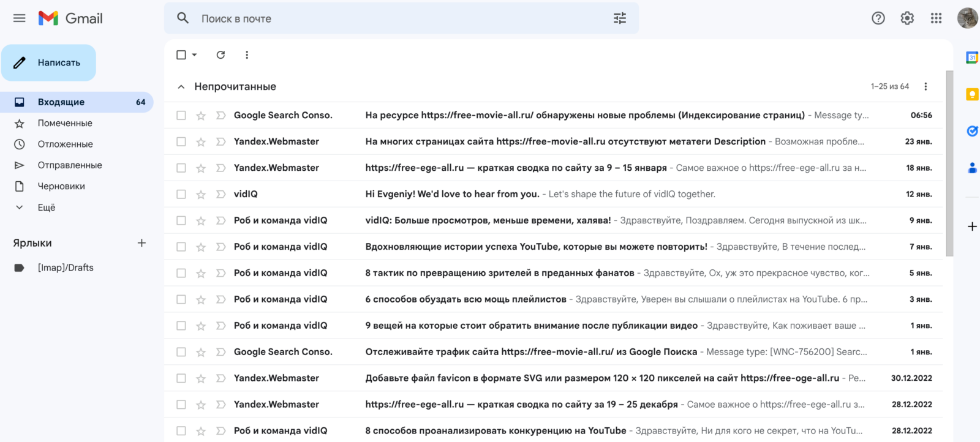Select the Yandex.Webmaster 23 янв. email checkbox

click(181, 142)
